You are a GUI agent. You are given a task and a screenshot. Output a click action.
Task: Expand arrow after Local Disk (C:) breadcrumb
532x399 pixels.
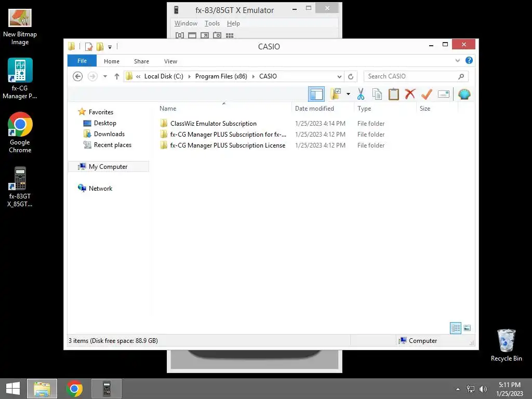pos(189,76)
